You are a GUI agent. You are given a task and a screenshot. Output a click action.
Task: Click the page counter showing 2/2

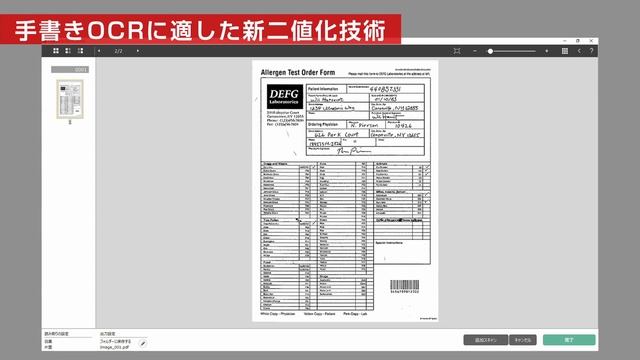pos(118,51)
